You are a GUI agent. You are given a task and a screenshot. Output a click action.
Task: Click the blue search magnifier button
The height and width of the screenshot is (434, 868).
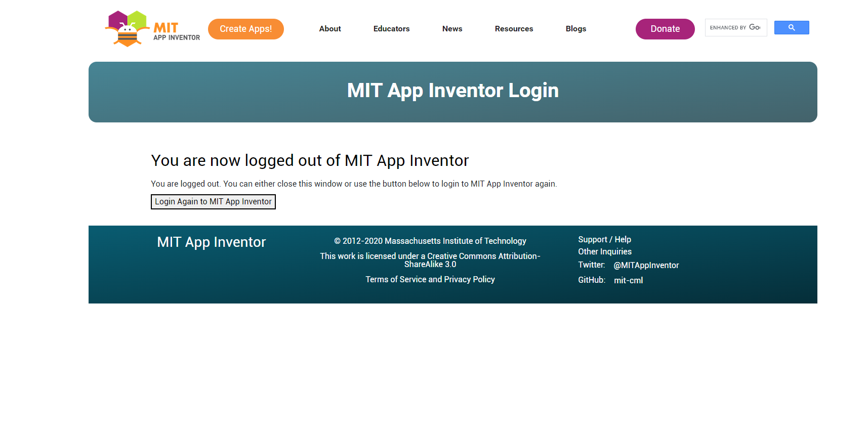pyautogui.click(x=791, y=28)
